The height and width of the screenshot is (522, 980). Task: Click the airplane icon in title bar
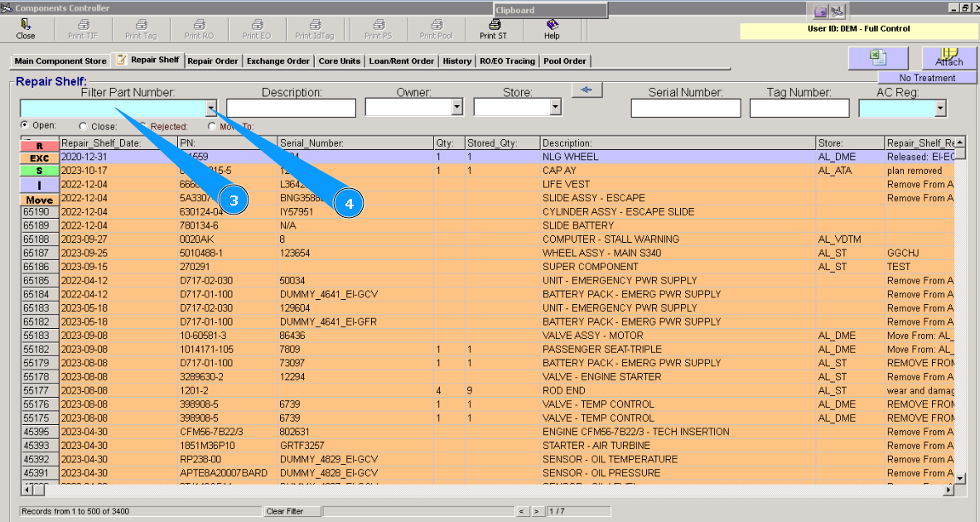click(x=837, y=12)
